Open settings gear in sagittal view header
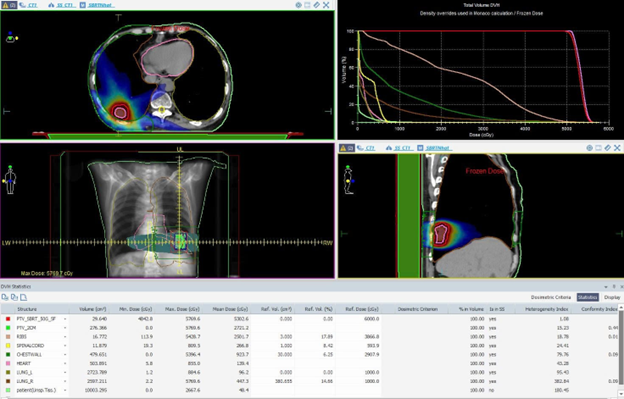 pos(589,148)
